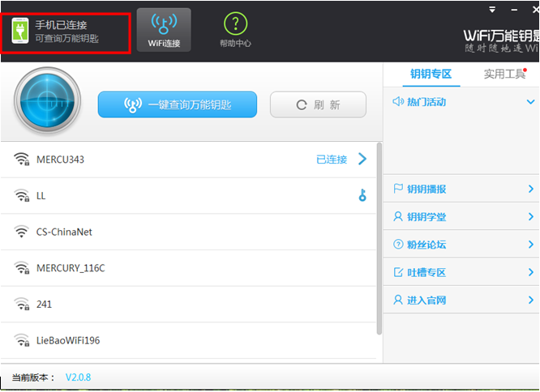540x392 pixels.
Task: Click the WiFi icon next to 241
Action: [x=21, y=304]
